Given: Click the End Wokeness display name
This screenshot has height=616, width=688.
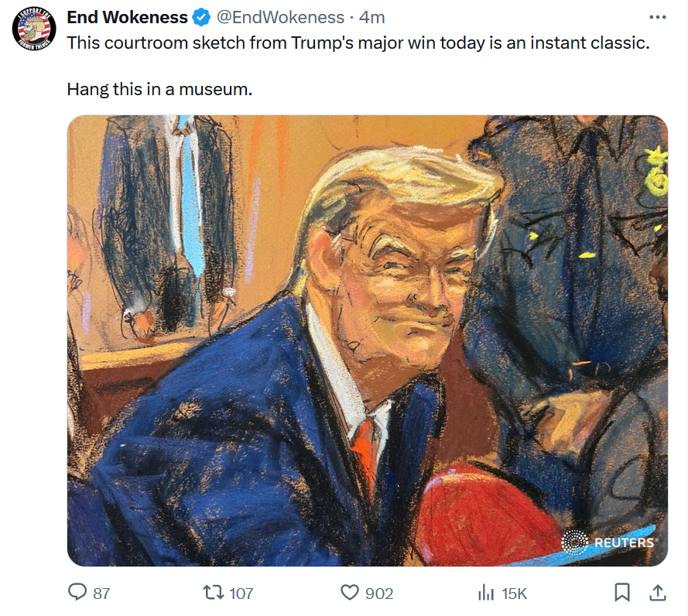Looking at the screenshot, I should [127, 18].
